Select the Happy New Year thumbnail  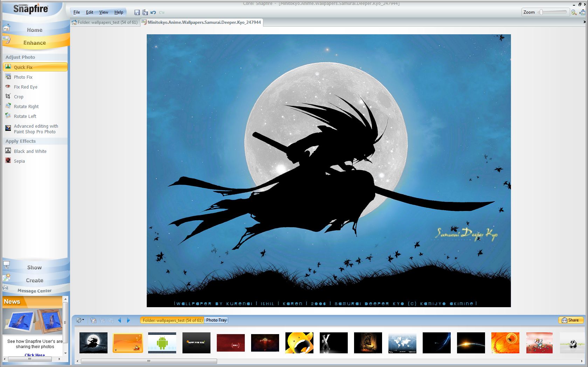coord(196,343)
